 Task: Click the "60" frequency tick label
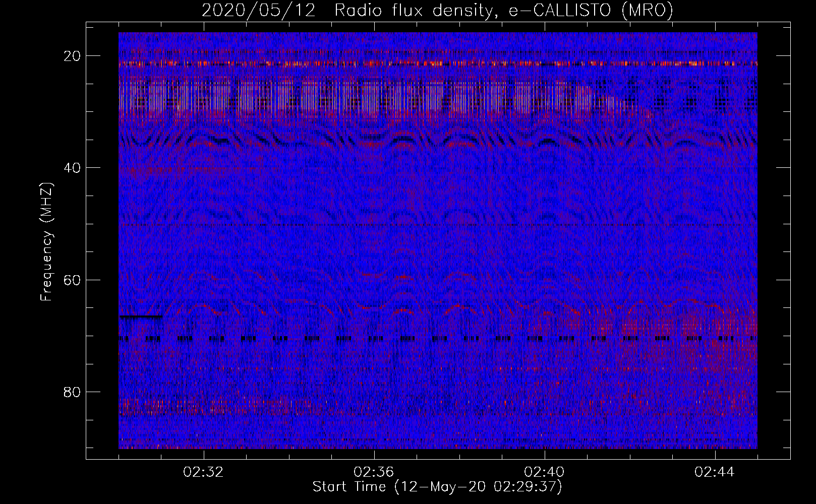click(x=73, y=280)
